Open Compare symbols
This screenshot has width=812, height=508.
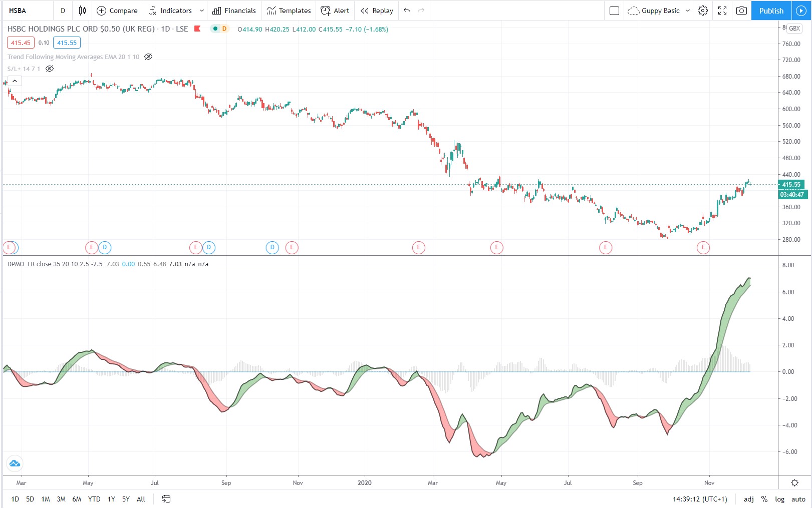(117, 11)
